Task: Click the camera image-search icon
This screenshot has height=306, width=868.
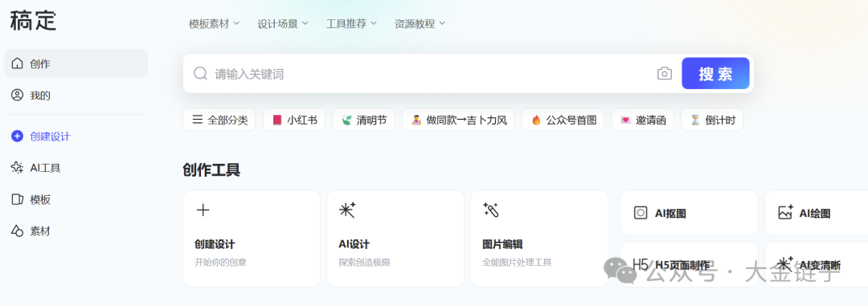Action: pyautogui.click(x=665, y=74)
